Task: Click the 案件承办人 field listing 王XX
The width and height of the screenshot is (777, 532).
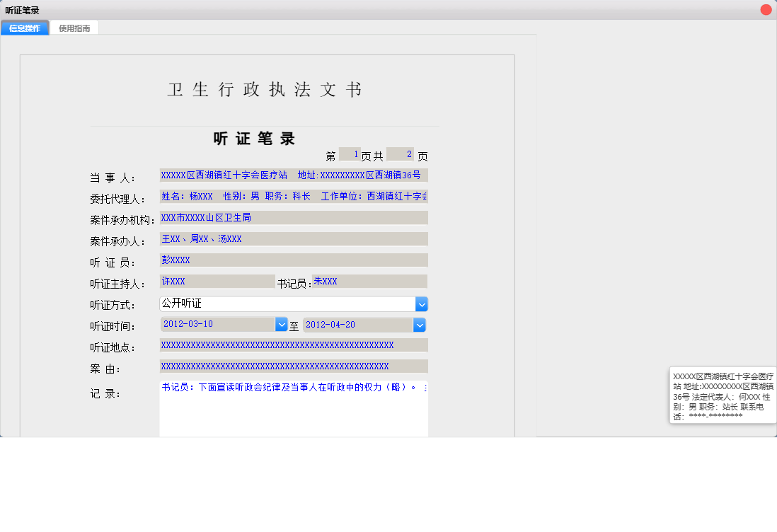Action: click(293, 238)
